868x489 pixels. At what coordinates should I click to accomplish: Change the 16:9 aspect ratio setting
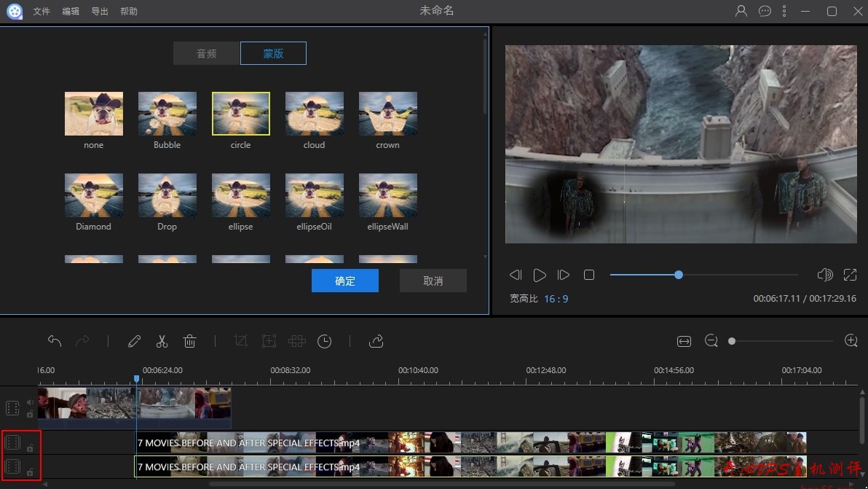(556, 299)
